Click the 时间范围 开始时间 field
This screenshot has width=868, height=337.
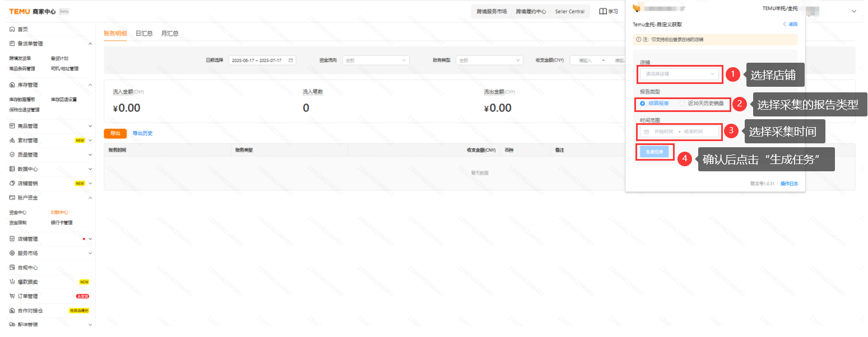pyautogui.click(x=663, y=132)
